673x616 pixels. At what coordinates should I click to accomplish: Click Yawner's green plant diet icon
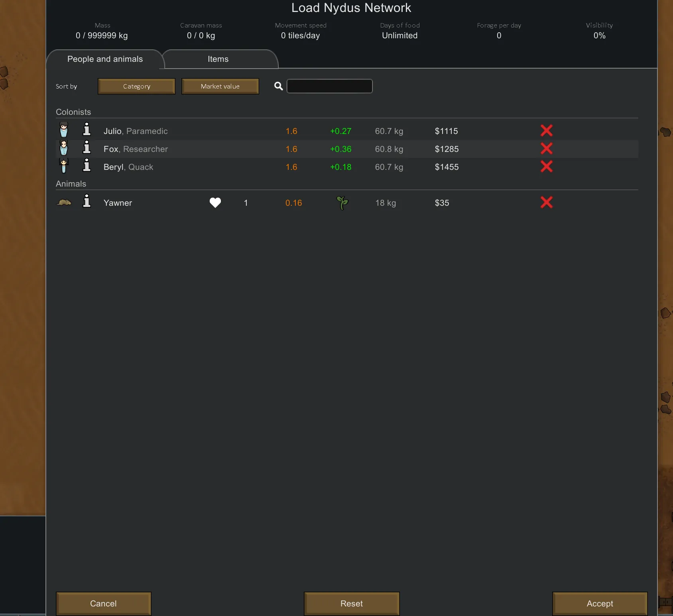(x=342, y=203)
